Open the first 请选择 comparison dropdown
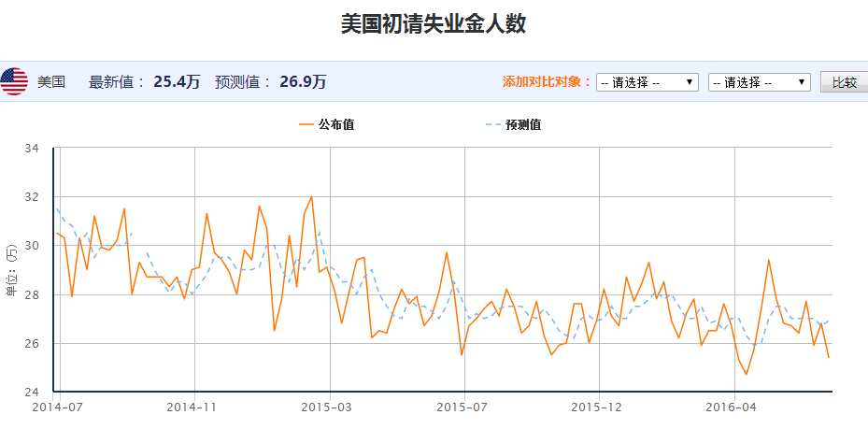The height and width of the screenshot is (429, 868). pos(647,82)
